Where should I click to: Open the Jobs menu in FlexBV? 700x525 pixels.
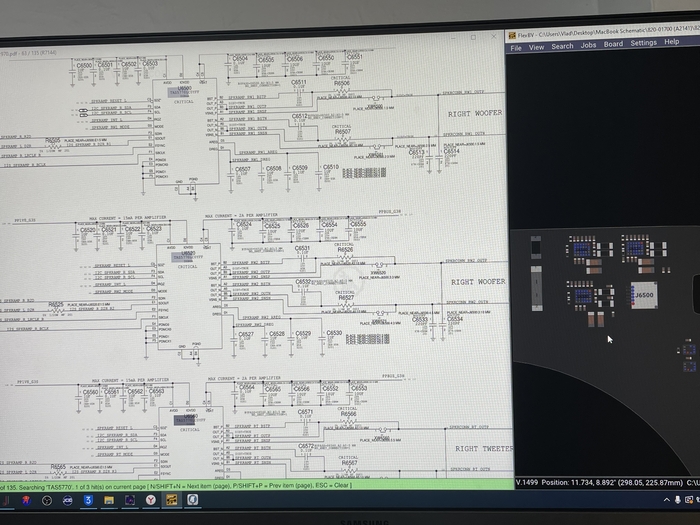[x=588, y=45]
